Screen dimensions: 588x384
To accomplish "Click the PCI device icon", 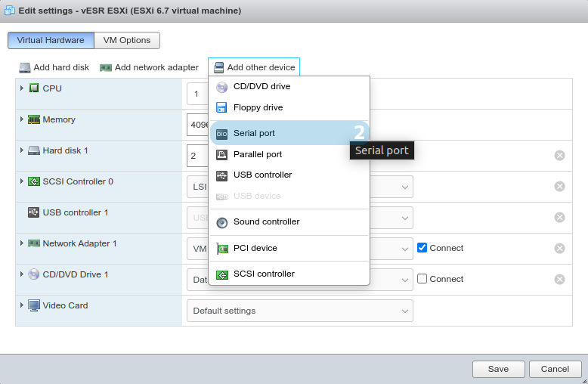I will point(221,248).
